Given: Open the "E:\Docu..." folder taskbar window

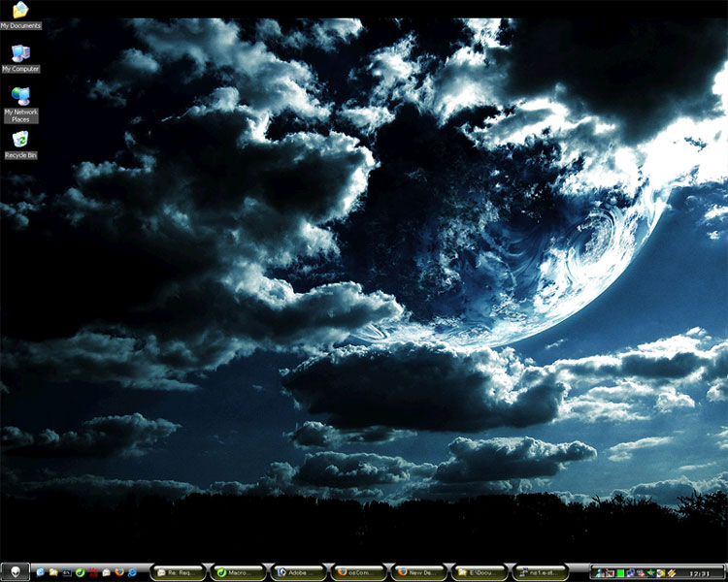Looking at the screenshot, I should click(479, 572).
